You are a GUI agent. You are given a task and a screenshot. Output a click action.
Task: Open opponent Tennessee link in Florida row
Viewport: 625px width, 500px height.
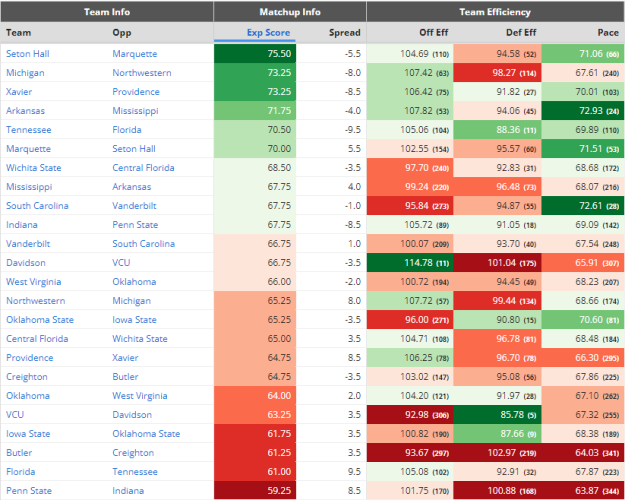135,472
